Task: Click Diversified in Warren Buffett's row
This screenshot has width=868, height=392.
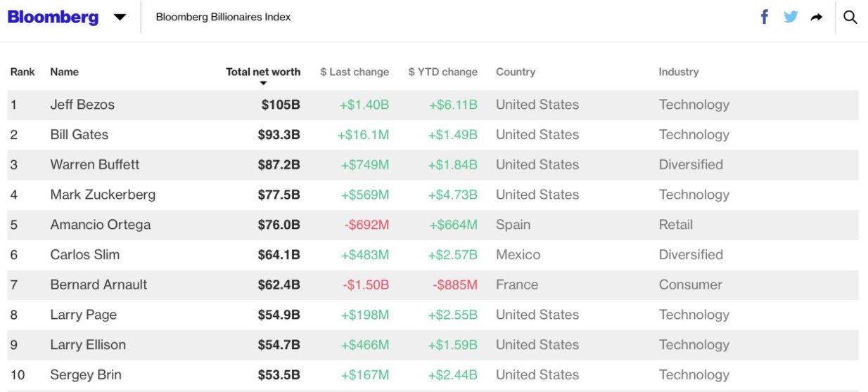Action: point(691,164)
